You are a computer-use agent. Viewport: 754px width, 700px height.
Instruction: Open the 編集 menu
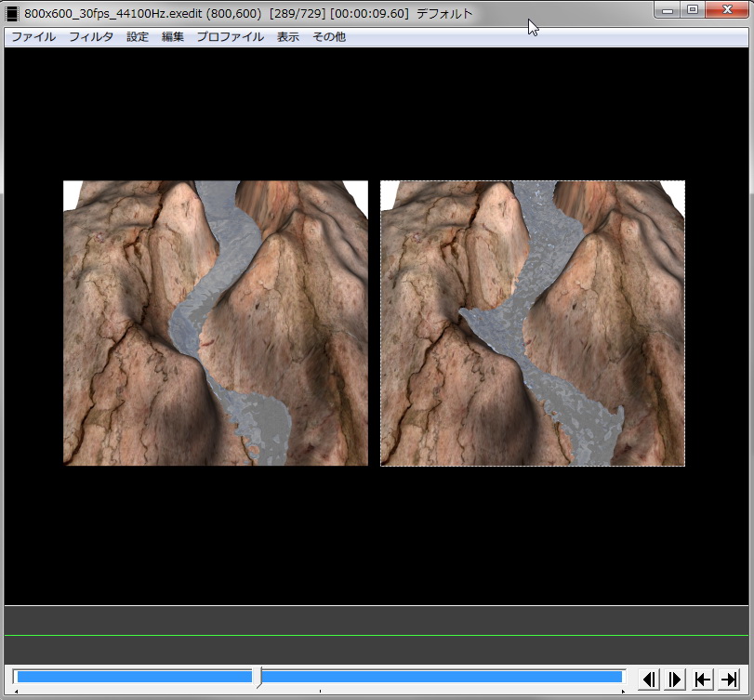[173, 37]
